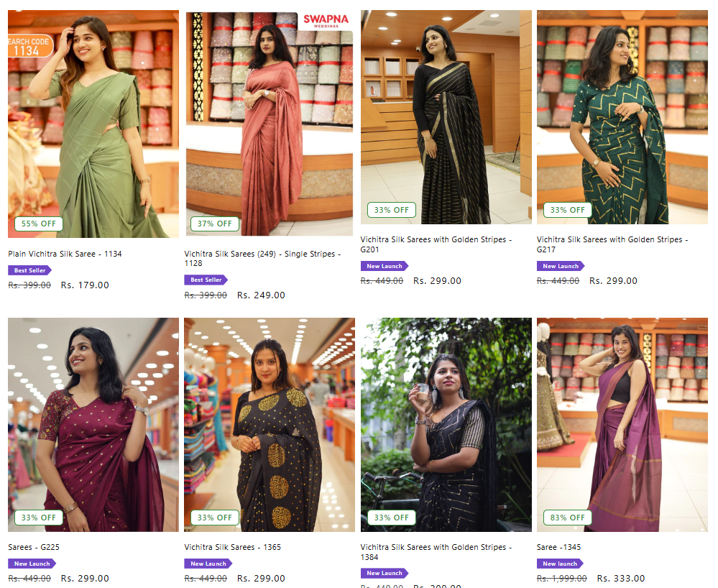Viewport: 718px width, 588px height.
Task: Click the Golden Stripes - G201 product title
Action: pos(436,244)
